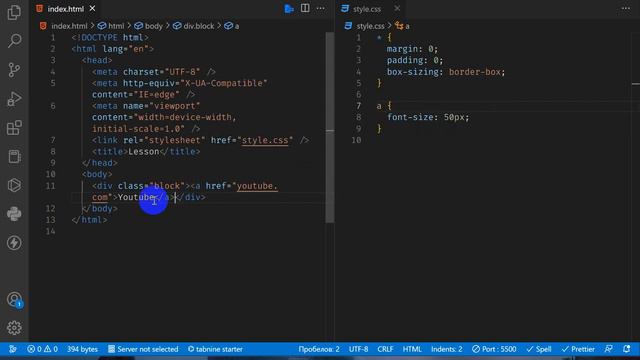The image size is (640, 360).
Task: Split the index.html editor to the right
Action: 305,8
